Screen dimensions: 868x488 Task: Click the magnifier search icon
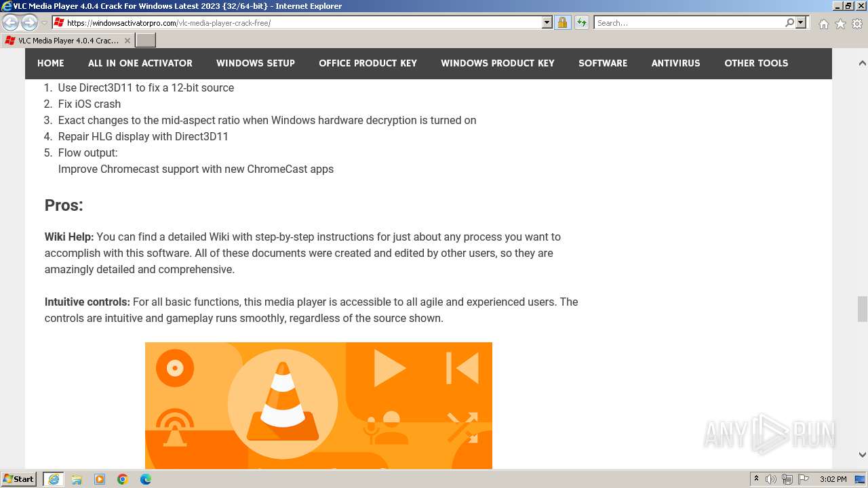point(789,23)
